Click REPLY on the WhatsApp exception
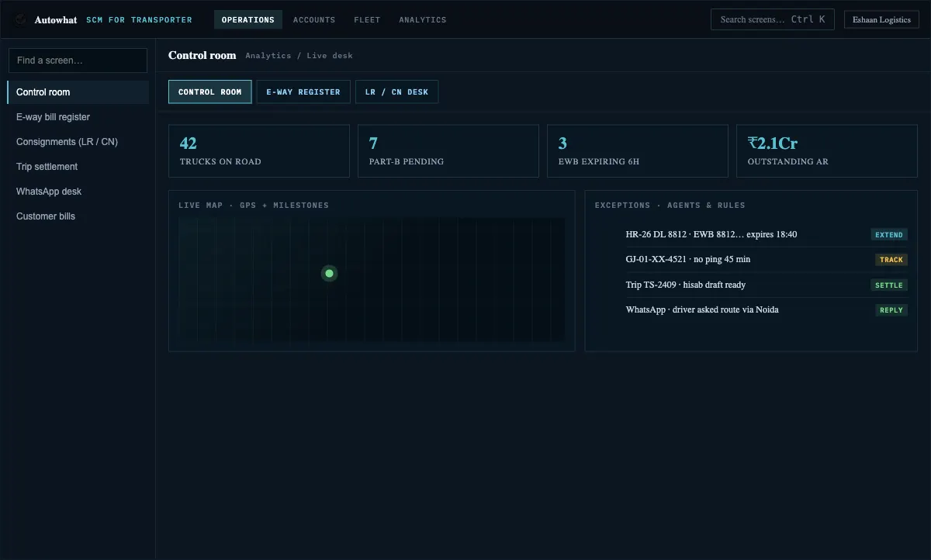 click(x=891, y=309)
